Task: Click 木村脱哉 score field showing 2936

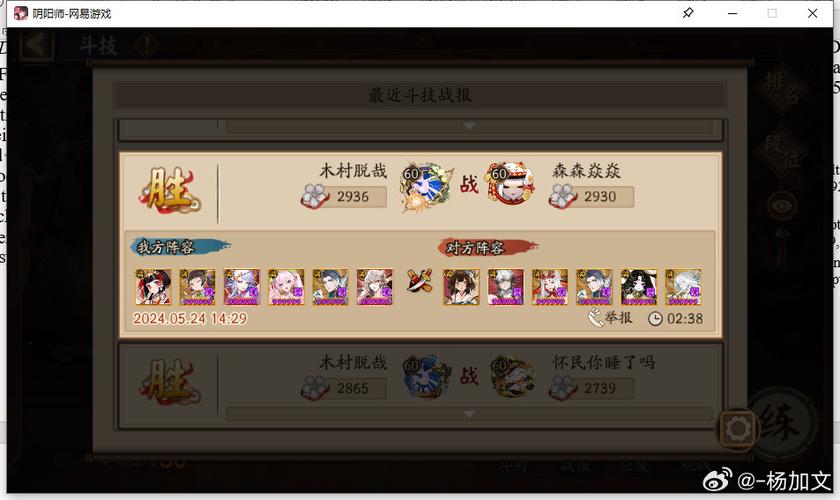Action: pos(343,197)
